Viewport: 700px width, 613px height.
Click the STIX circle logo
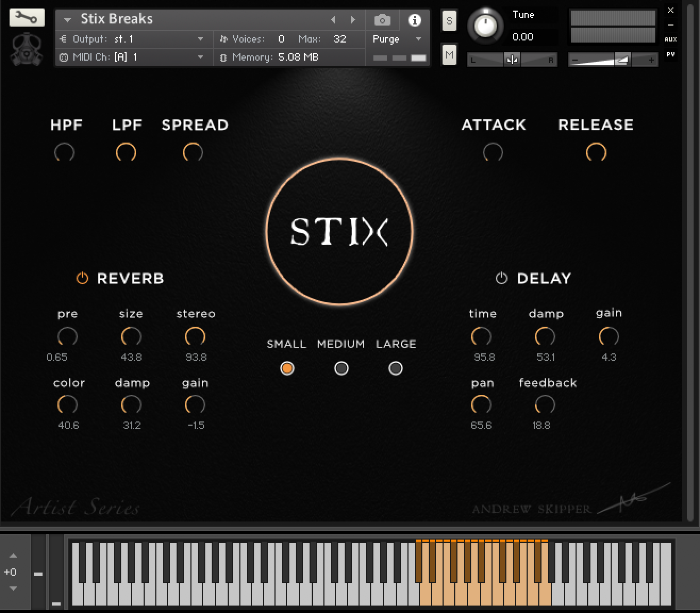pyautogui.click(x=339, y=231)
